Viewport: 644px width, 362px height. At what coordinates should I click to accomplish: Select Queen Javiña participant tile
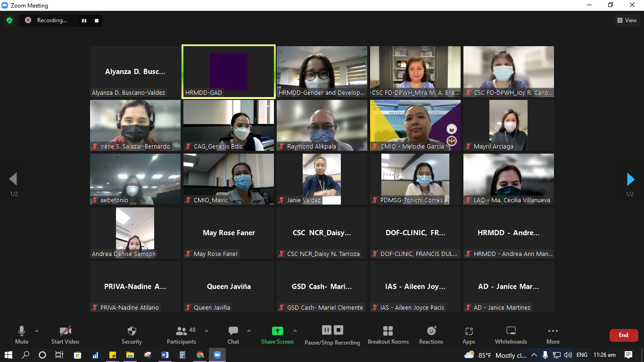coord(229,287)
